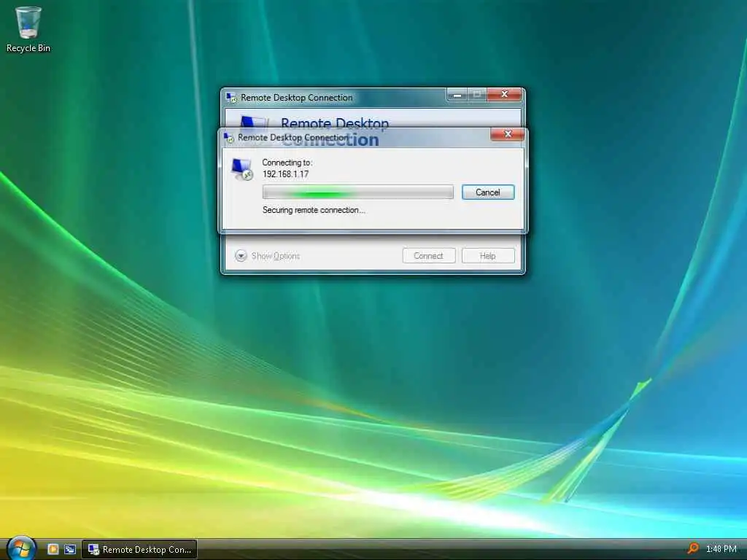The width and height of the screenshot is (747, 560).
Task: Close the main Remote Desktop Connection window
Action: pos(504,94)
